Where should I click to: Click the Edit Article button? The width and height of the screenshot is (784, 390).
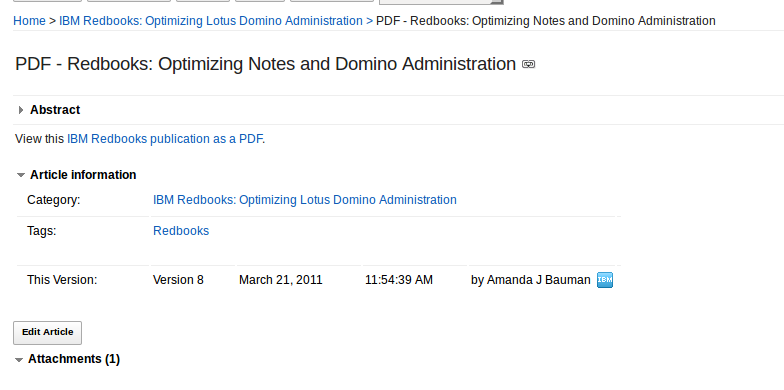point(48,332)
